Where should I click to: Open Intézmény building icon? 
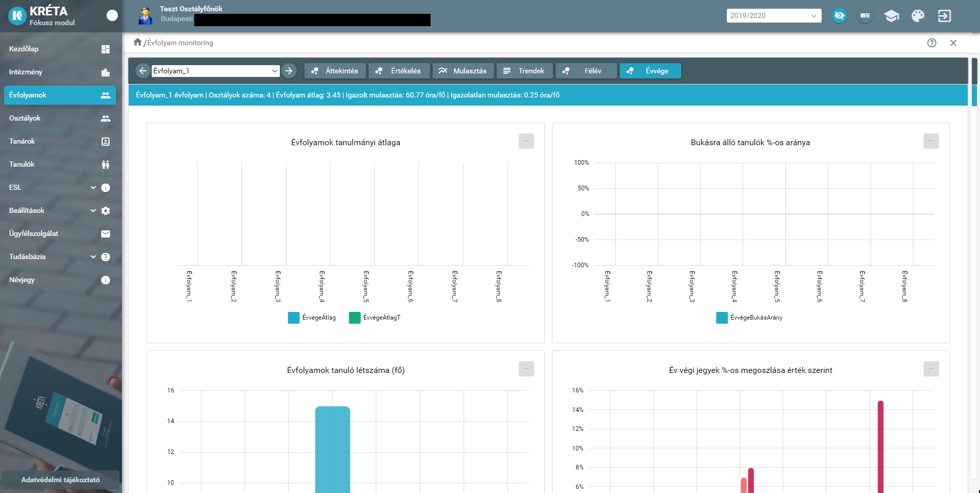point(106,72)
